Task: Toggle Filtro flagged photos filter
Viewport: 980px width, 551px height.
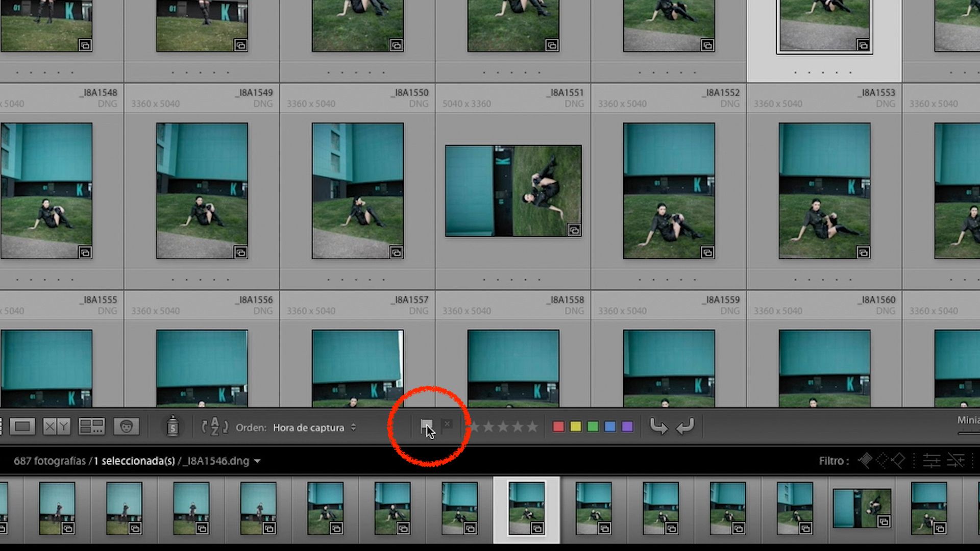Action: (865, 461)
